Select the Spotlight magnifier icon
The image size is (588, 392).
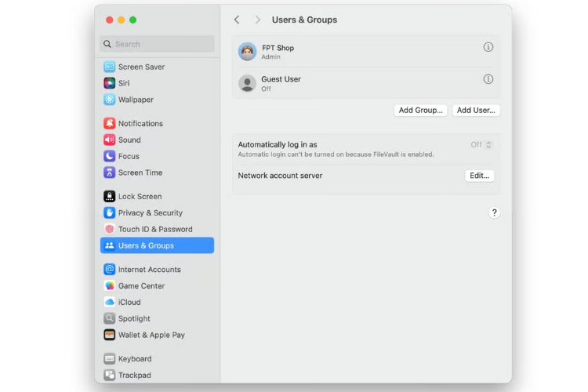click(110, 318)
